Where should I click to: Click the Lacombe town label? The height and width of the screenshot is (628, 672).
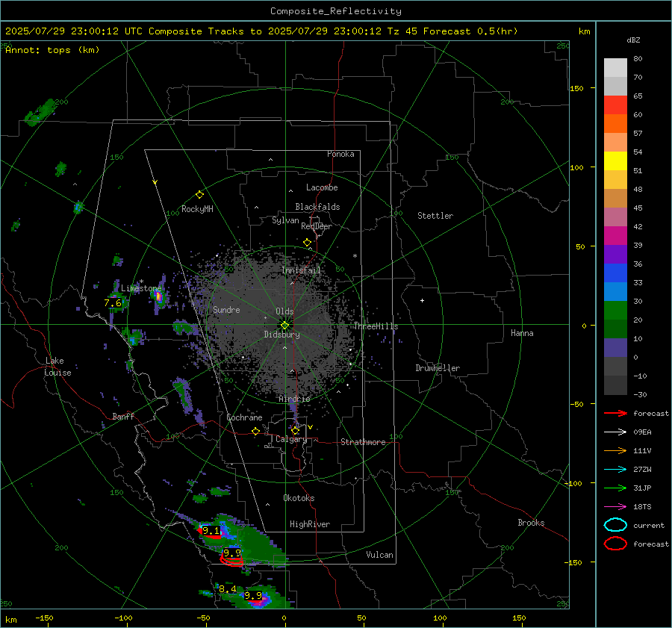point(322,187)
